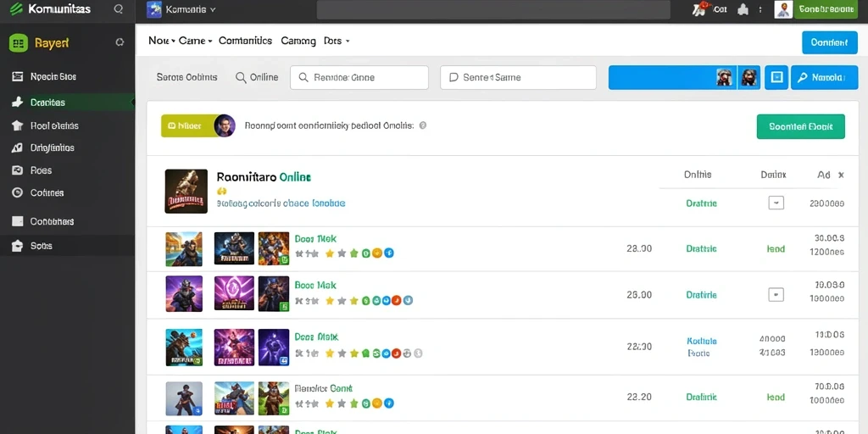Click the Cat notification icon in top bar
This screenshot has width=868, height=434.
[x=701, y=8]
